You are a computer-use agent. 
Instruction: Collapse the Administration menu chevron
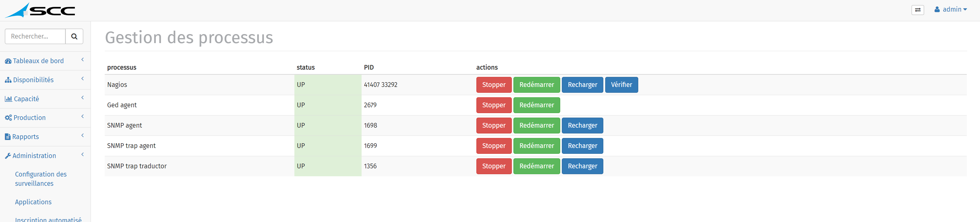click(82, 154)
